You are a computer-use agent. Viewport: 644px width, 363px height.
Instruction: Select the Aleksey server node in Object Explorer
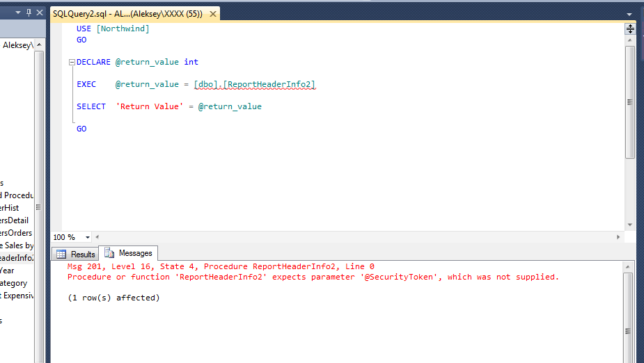point(17,45)
